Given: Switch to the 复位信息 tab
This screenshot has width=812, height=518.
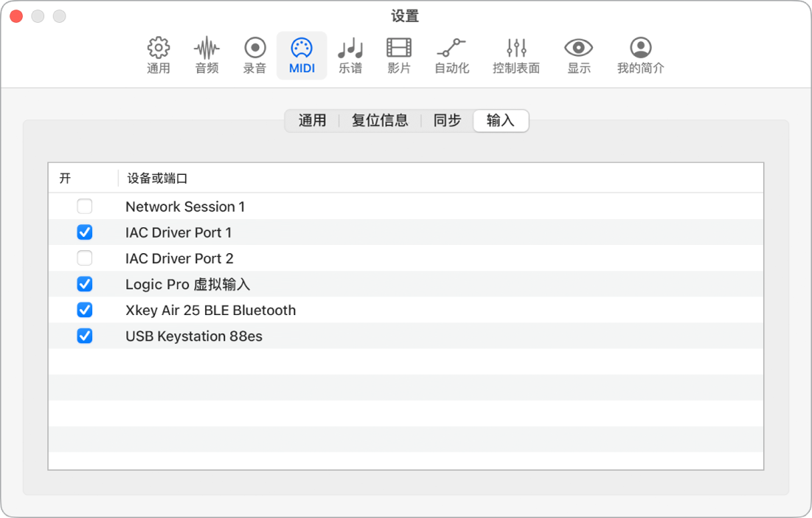Looking at the screenshot, I should coord(380,120).
